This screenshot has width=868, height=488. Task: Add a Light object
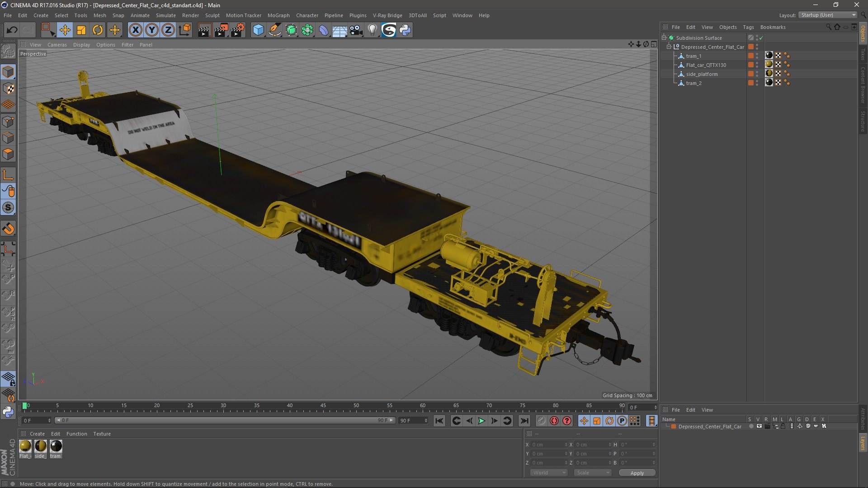[372, 30]
